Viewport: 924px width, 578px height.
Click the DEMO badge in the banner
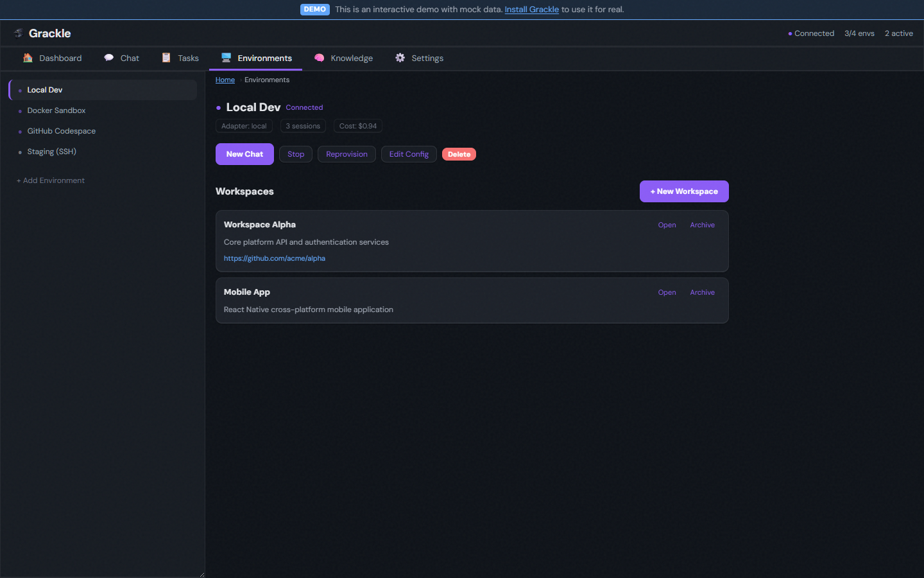tap(314, 9)
